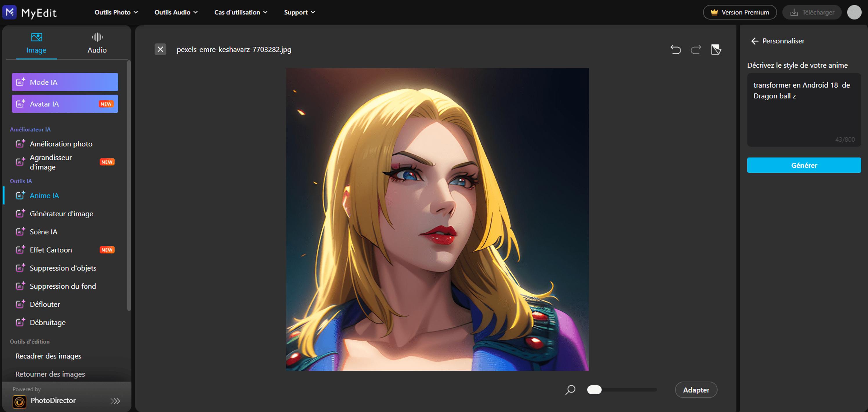Open the Suppression du fond tool
868x412 pixels.
point(63,286)
